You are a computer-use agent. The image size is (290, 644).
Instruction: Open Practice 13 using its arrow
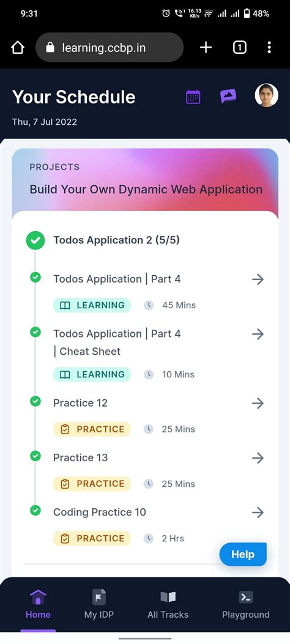point(258,458)
